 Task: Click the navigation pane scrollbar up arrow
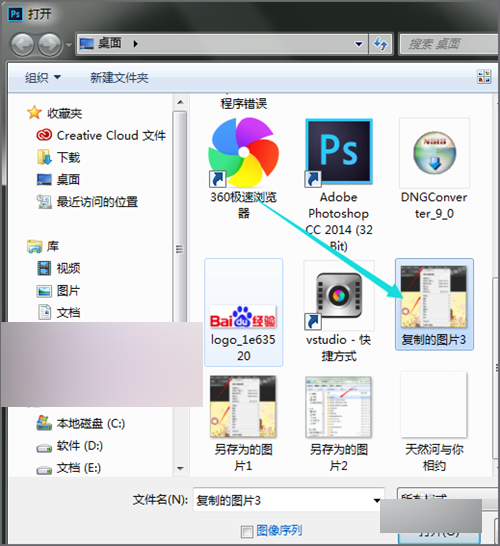tap(180, 102)
